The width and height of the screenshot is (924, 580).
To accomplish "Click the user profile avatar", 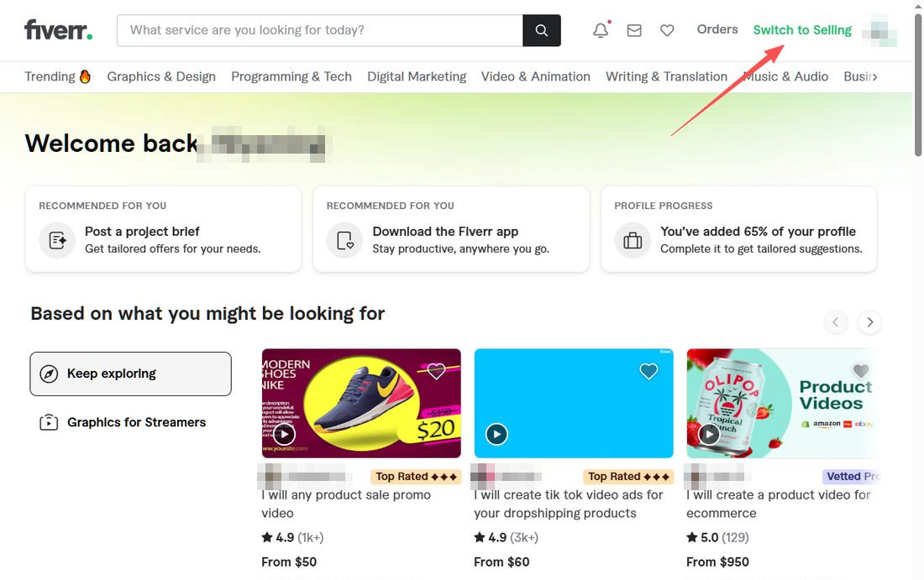I will [879, 30].
